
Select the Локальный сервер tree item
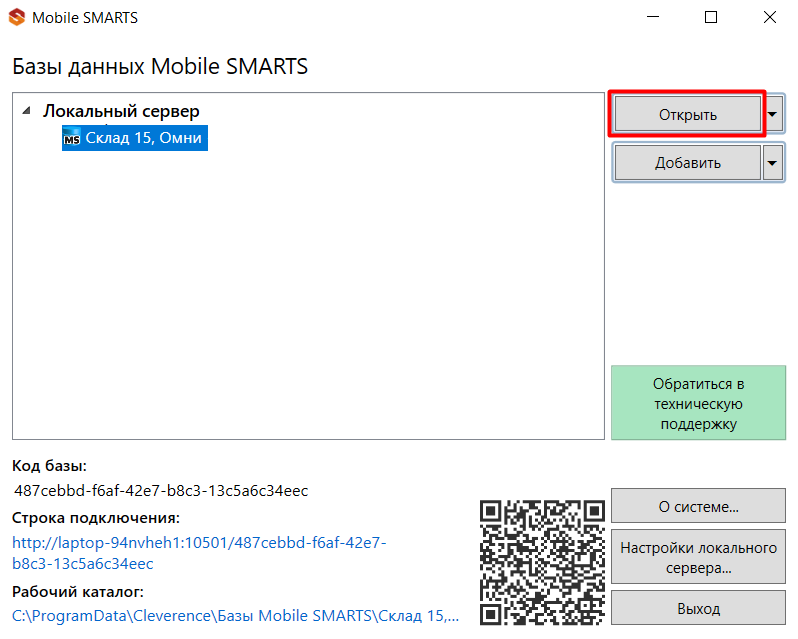pyautogui.click(x=121, y=111)
